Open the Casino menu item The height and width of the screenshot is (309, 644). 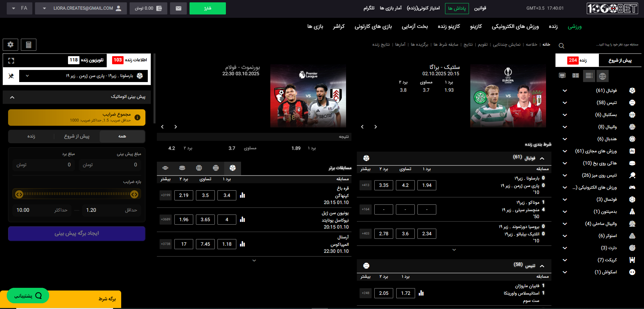point(476,27)
